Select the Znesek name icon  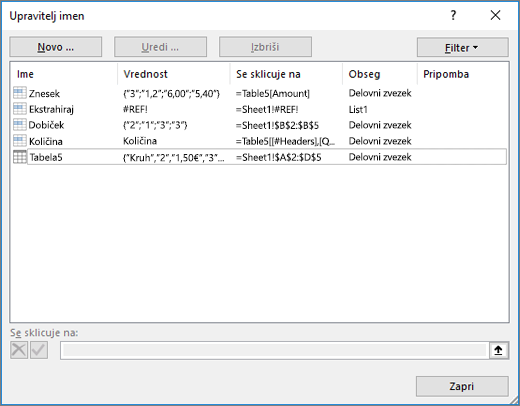tap(20, 93)
